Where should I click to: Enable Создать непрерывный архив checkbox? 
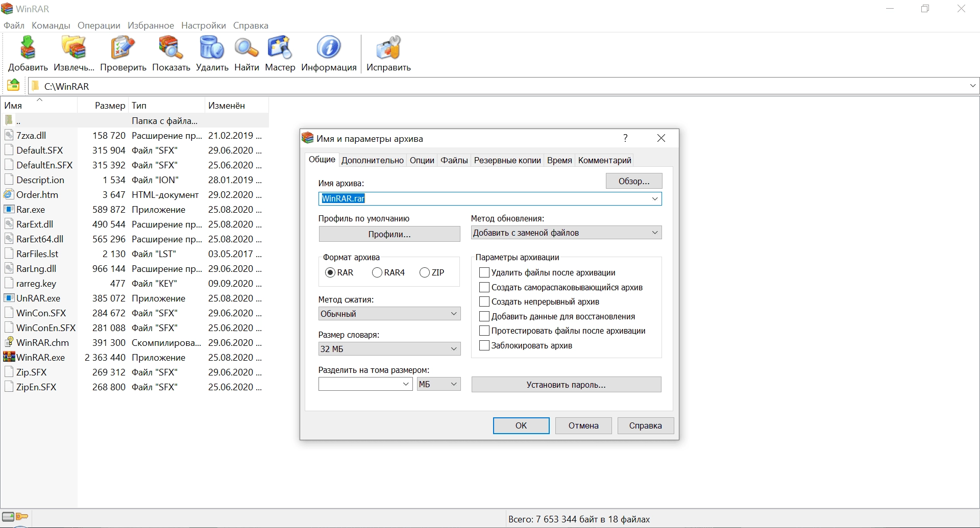[x=484, y=301]
